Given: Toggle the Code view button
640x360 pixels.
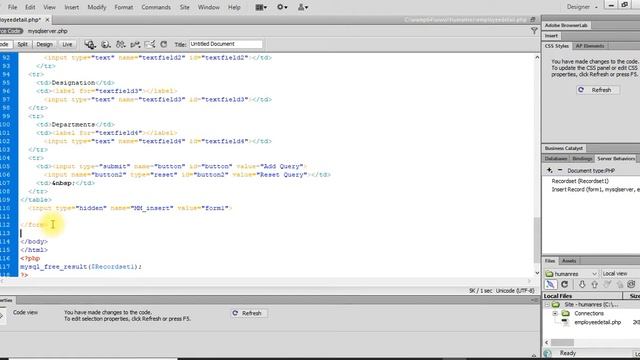Looking at the screenshot, I should 6,44.
